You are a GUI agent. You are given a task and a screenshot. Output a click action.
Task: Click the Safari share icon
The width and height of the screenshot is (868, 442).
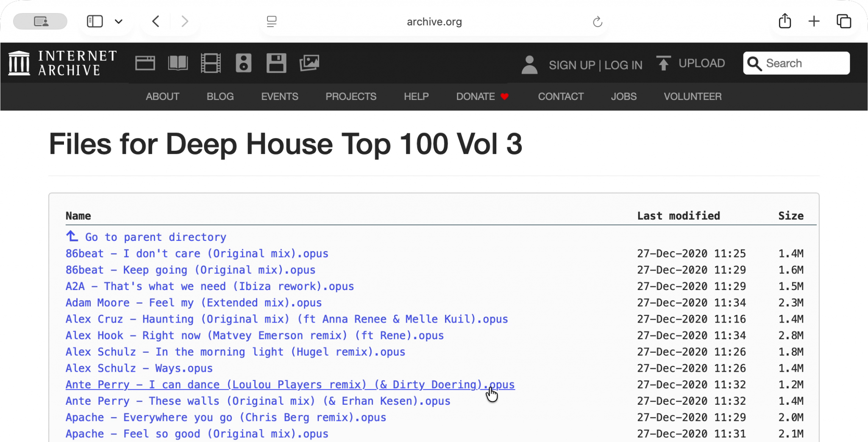tap(785, 21)
